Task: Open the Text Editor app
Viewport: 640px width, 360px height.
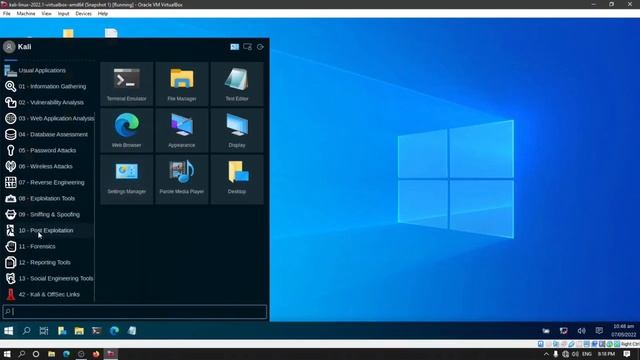Action: (237, 84)
